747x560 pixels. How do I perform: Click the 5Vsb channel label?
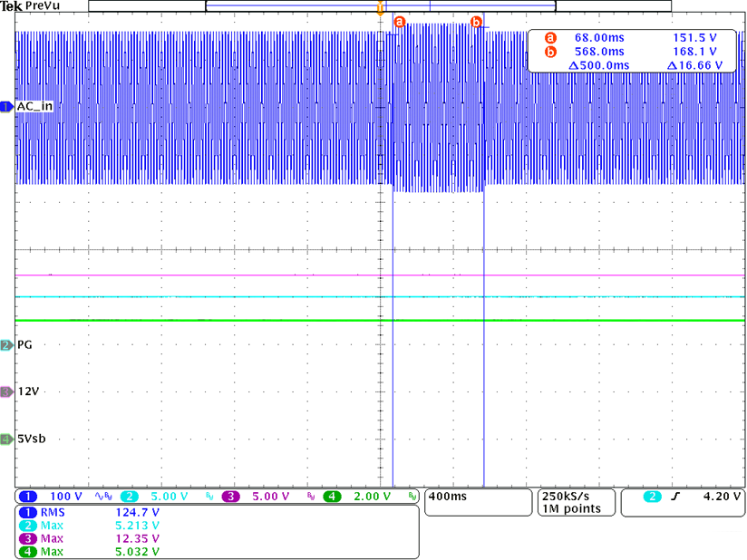tap(32, 439)
